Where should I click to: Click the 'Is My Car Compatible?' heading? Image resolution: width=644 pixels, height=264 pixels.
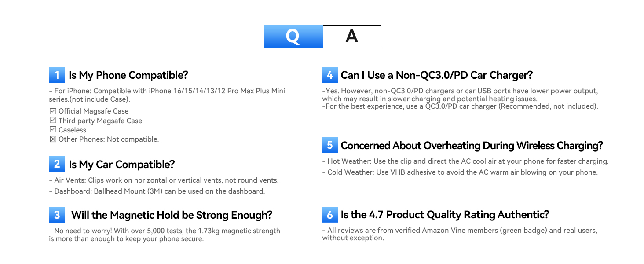tap(121, 165)
